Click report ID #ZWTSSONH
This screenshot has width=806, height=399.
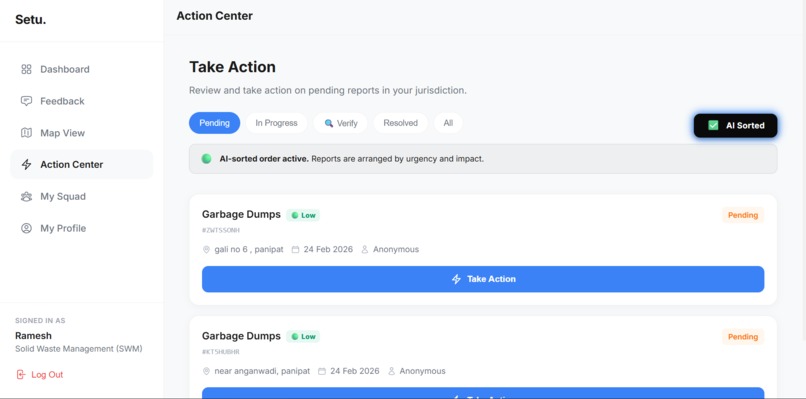221,230
